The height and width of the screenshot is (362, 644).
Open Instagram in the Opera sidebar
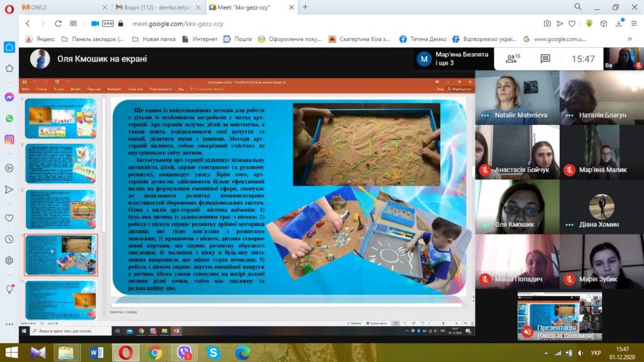(x=9, y=140)
